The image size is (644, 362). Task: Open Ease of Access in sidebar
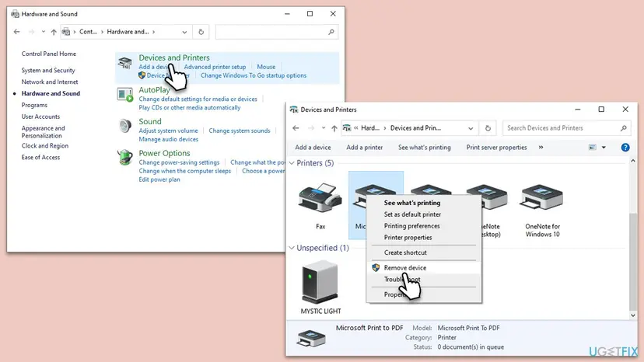pyautogui.click(x=40, y=157)
